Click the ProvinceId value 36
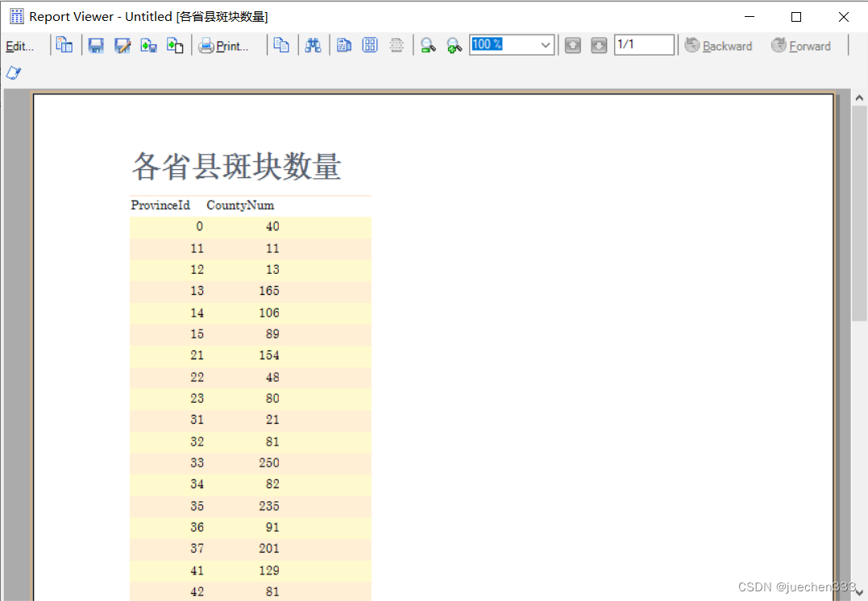Viewport: 868px width, 601px height. coord(197,527)
